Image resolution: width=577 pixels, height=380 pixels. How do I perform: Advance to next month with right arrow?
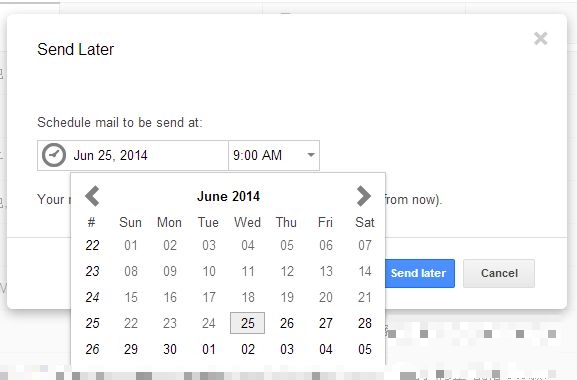tap(364, 196)
